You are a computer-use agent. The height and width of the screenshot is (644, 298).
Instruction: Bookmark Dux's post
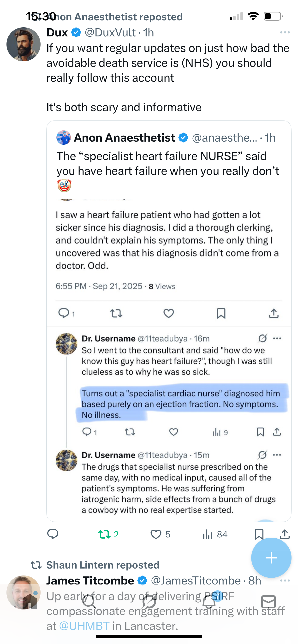259,534
